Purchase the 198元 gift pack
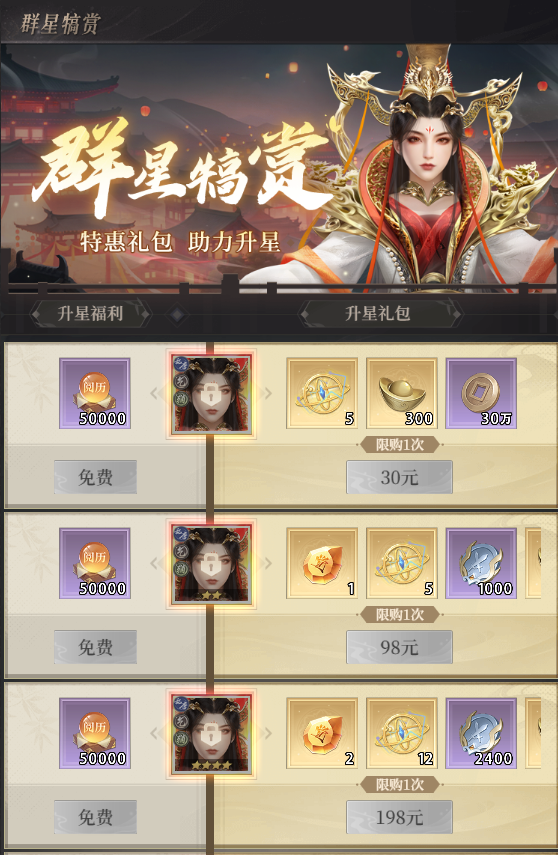 [399, 817]
